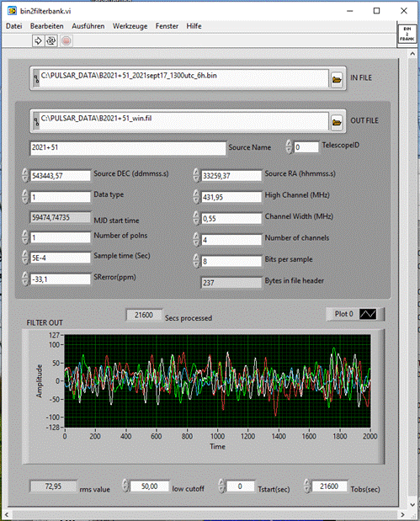Click the Source Name input field
The image size is (420, 521).
[128, 148]
